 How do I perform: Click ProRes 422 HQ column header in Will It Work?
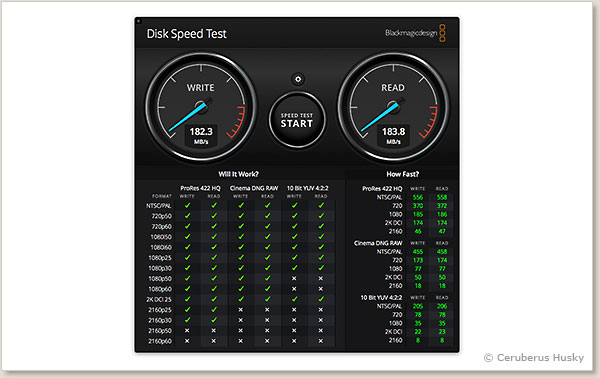tap(201, 188)
